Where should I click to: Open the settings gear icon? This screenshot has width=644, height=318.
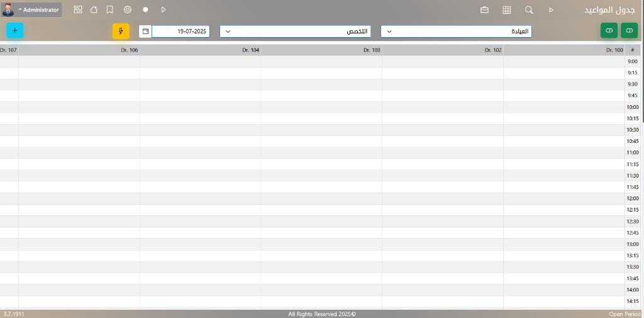(128, 9)
